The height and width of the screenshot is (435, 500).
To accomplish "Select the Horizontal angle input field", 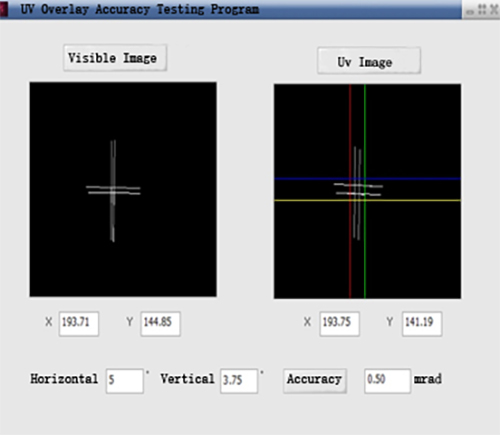I will [125, 381].
